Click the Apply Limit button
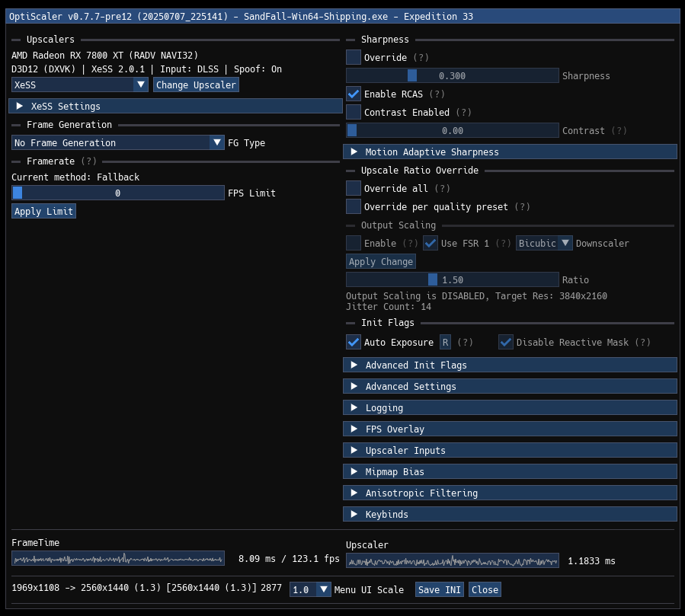 43,211
